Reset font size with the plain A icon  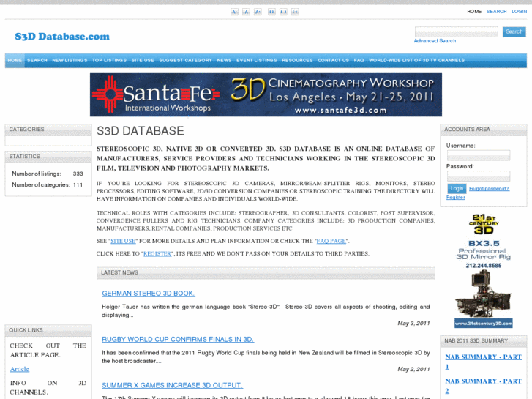pyautogui.click(x=247, y=12)
